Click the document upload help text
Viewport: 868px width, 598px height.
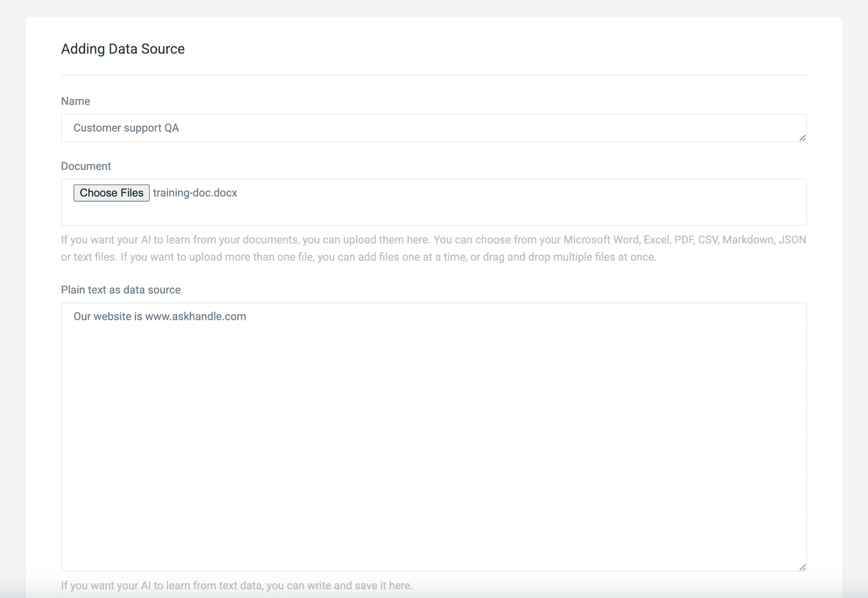[434, 248]
